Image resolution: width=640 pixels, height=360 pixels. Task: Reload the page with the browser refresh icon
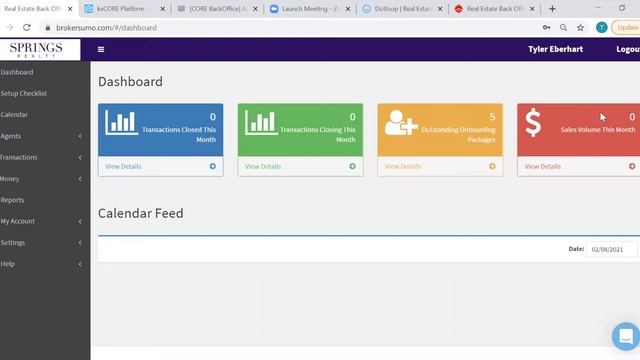(x=27, y=28)
